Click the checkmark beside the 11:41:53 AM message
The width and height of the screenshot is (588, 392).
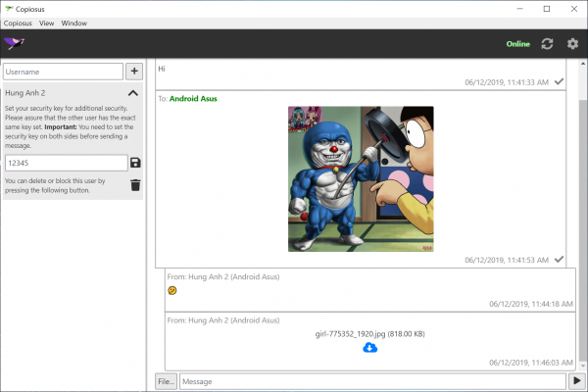[560, 259]
